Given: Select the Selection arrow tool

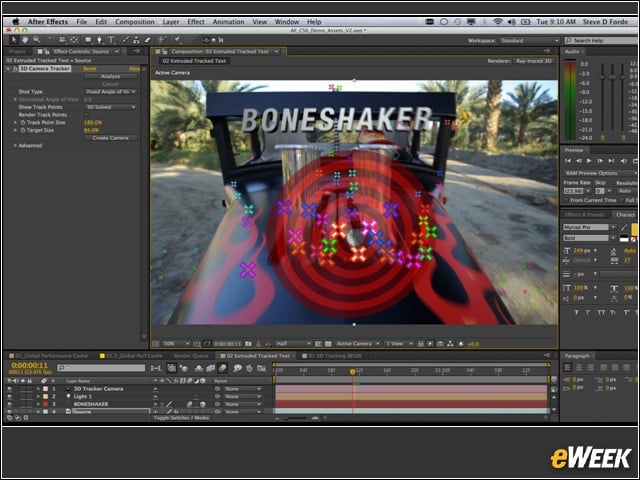Looking at the screenshot, I should [x=13, y=40].
